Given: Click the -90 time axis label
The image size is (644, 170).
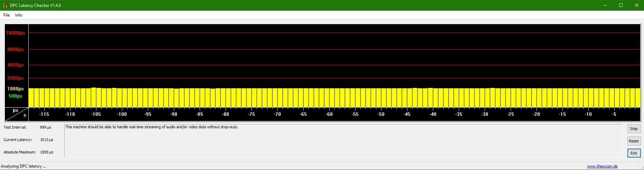Looking at the screenshot, I should click(x=173, y=114).
